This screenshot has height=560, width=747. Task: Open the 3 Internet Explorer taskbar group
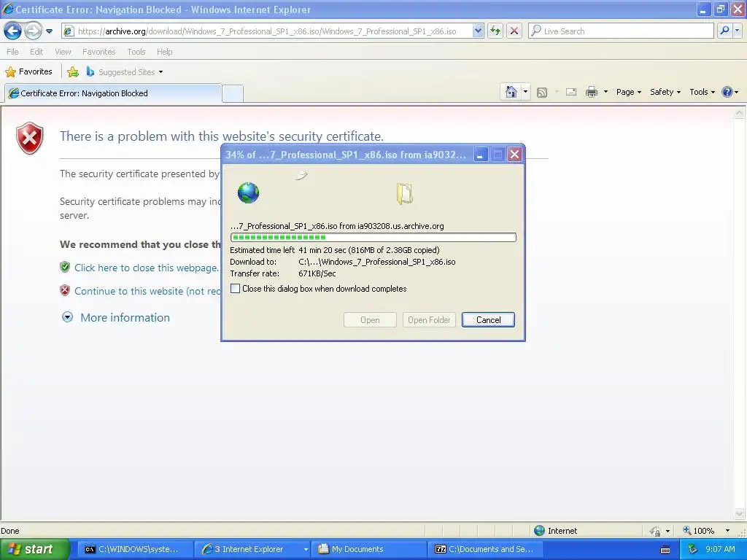[x=253, y=549]
